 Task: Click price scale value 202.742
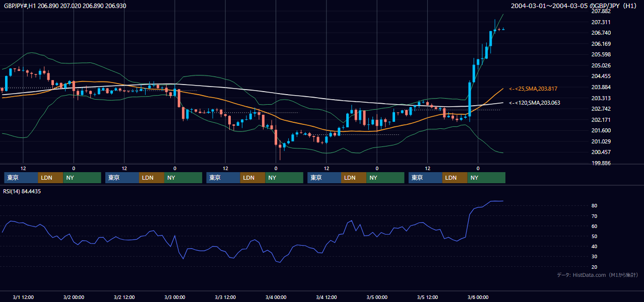pyautogui.click(x=601, y=109)
